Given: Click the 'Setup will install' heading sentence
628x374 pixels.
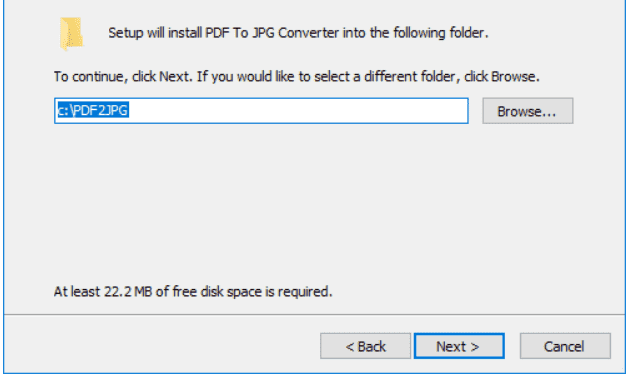Looking at the screenshot, I should pyautogui.click(x=298, y=33).
